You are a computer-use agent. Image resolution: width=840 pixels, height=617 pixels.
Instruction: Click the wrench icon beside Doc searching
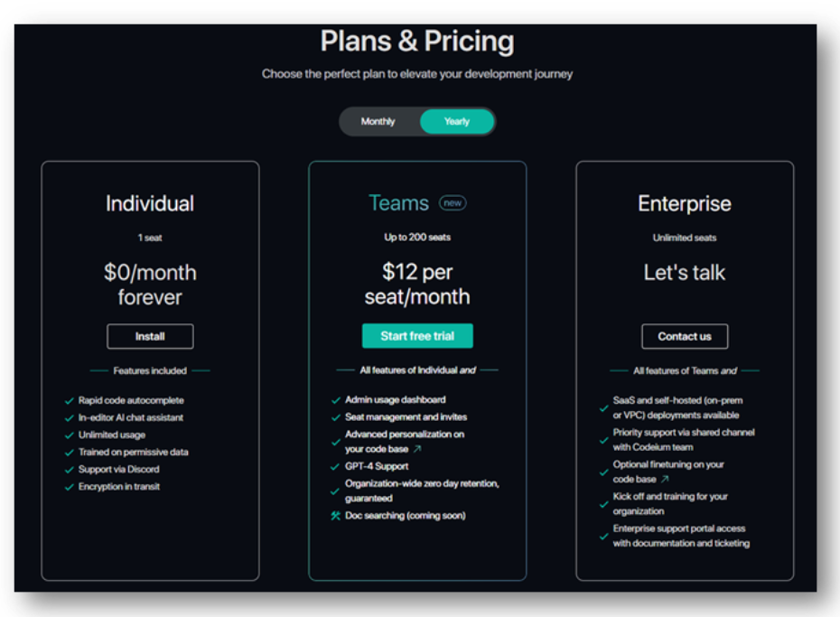click(336, 516)
